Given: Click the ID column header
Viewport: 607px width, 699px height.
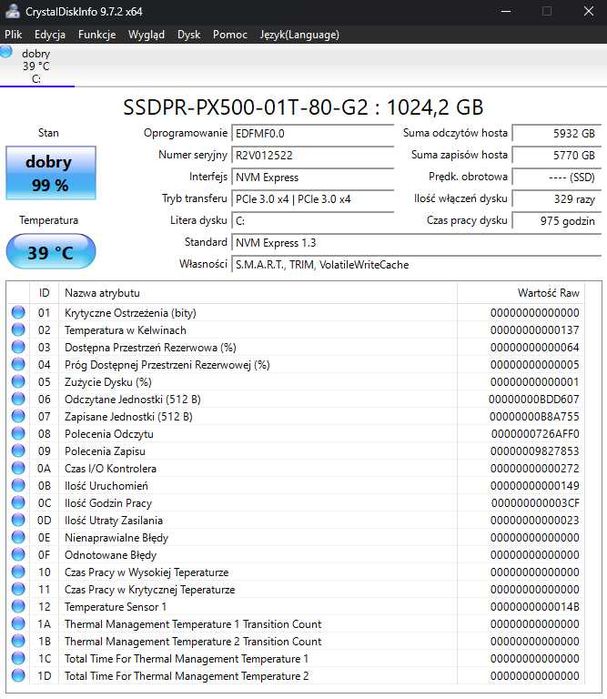Looking at the screenshot, I should click(x=44, y=293).
